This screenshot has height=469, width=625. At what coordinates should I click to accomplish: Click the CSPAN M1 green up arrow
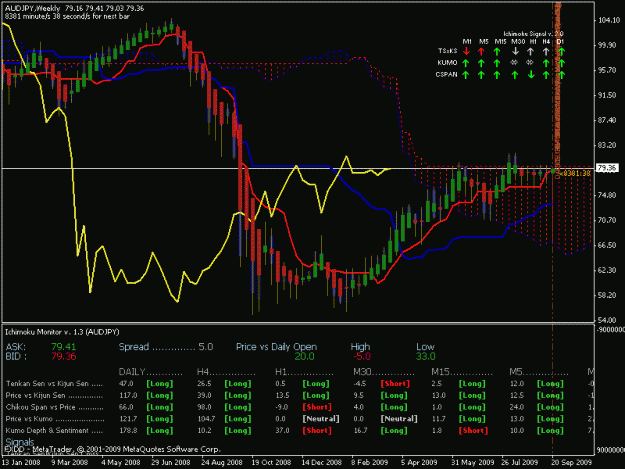(466, 75)
